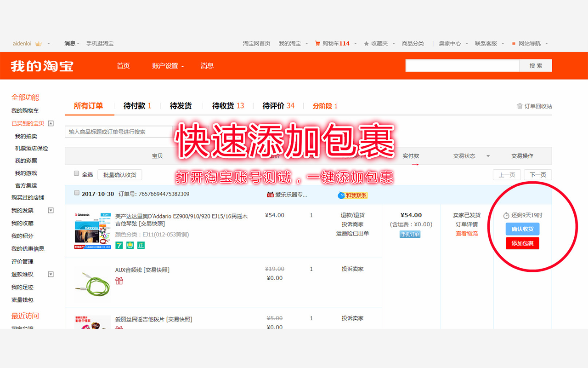Click the red 添加包裹 button
The height and width of the screenshot is (368, 588).
point(522,243)
